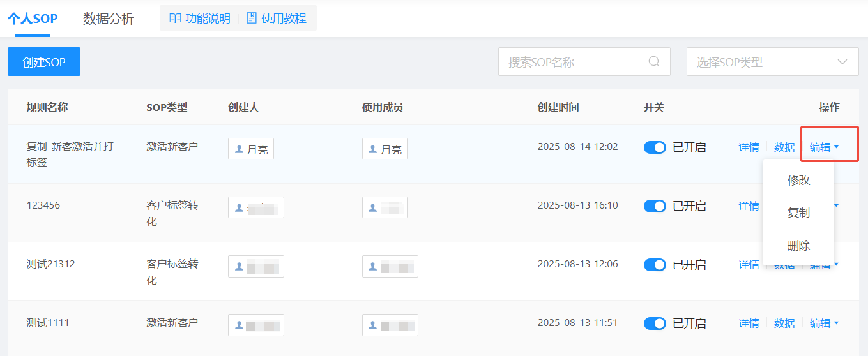The image size is (868, 356).
Task: Click the 创建时间 column header
Action: tap(558, 107)
